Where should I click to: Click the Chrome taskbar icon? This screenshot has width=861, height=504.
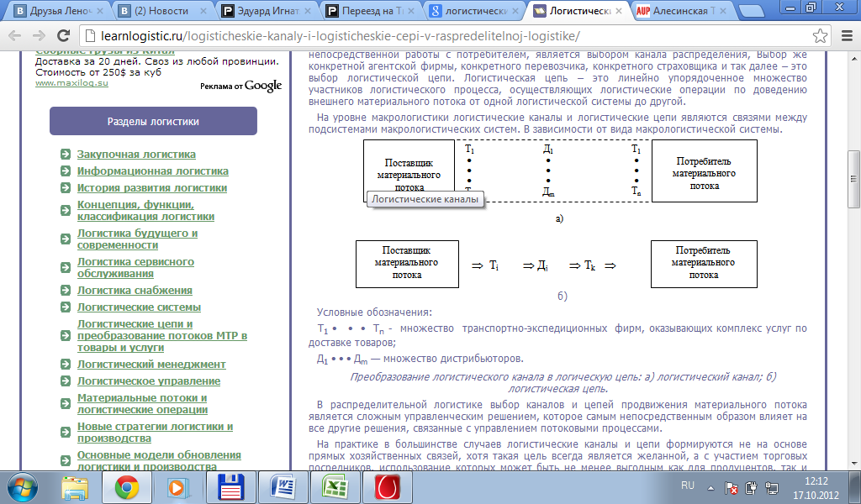click(127, 487)
